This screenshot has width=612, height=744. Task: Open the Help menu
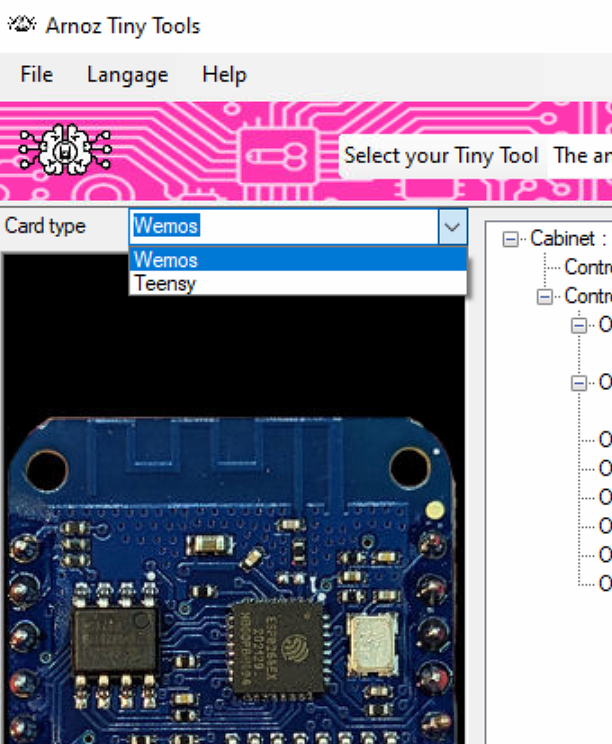(224, 75)
